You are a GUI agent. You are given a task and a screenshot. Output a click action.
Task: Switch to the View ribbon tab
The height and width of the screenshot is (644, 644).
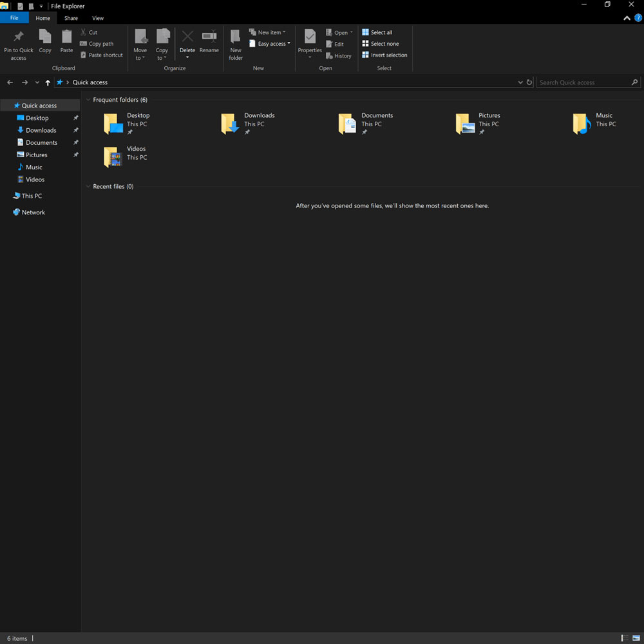point(98,18)
